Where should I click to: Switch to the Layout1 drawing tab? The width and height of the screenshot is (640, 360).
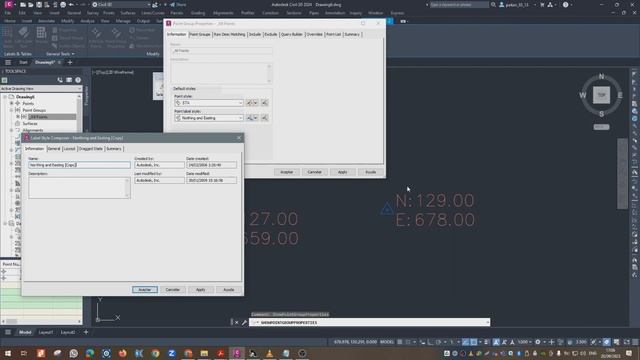(x=46, y=332)
